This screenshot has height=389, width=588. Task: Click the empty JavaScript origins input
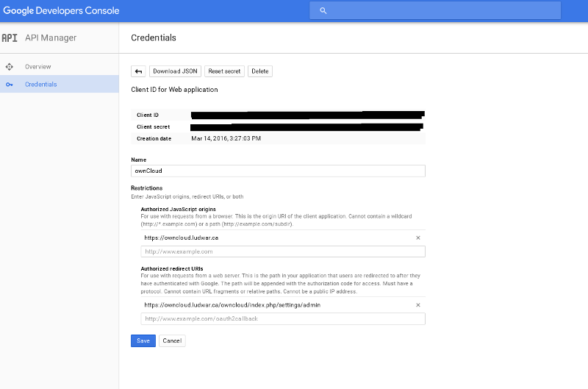click(x=283, y=251)
